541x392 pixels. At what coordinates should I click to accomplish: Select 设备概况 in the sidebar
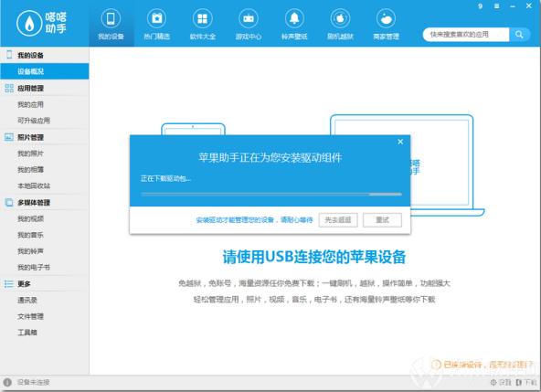[x=45, y=71]
